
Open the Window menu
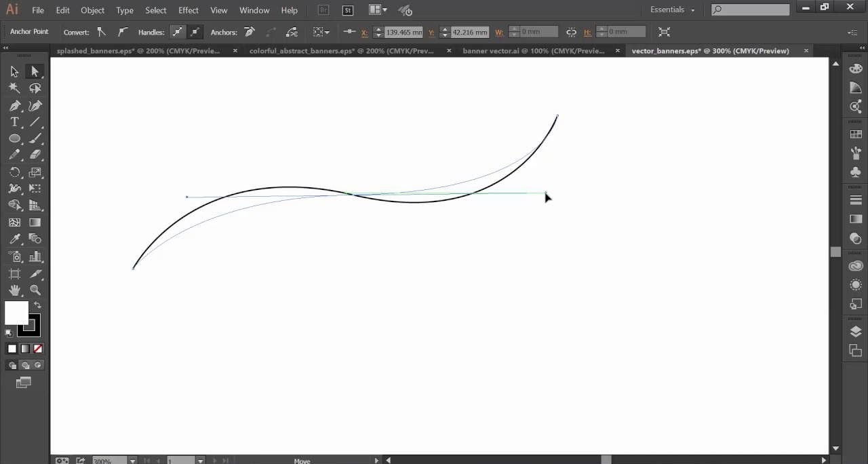(x=254, y=10)
